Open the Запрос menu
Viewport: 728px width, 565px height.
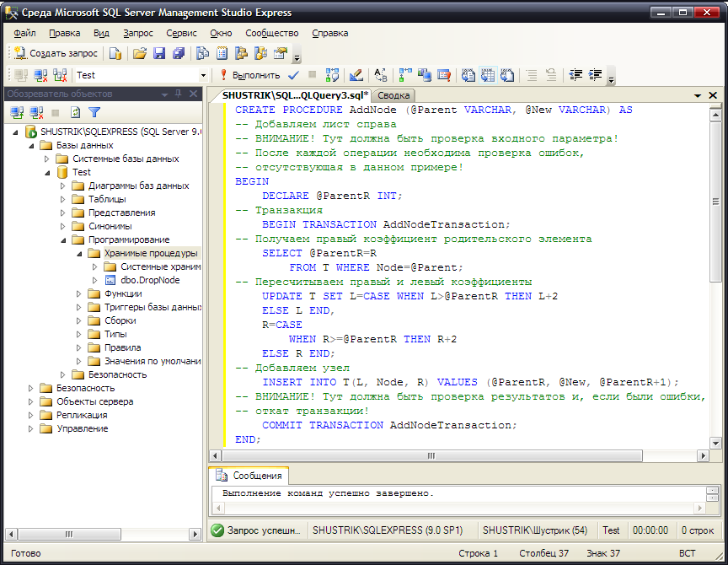click(138, 33)
